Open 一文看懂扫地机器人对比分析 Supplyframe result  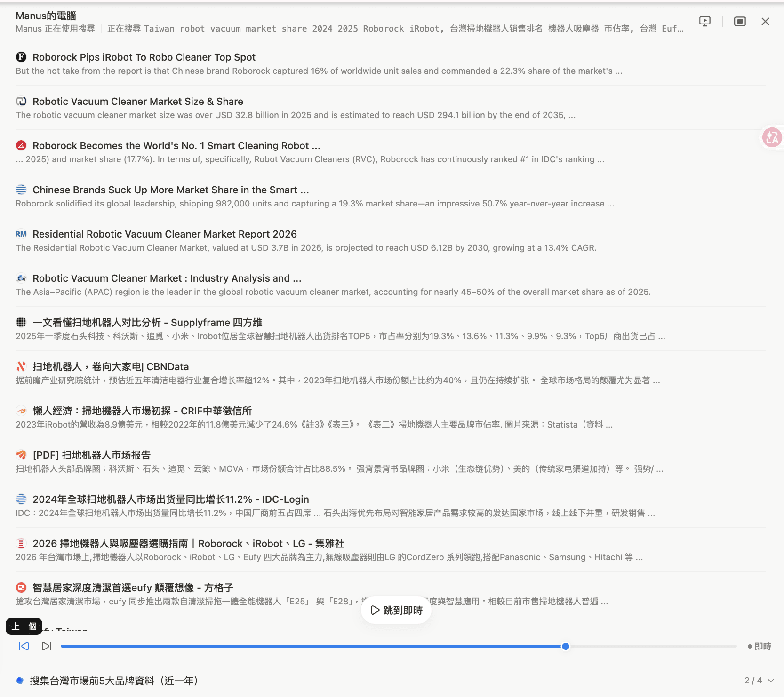tap(147, 323)
